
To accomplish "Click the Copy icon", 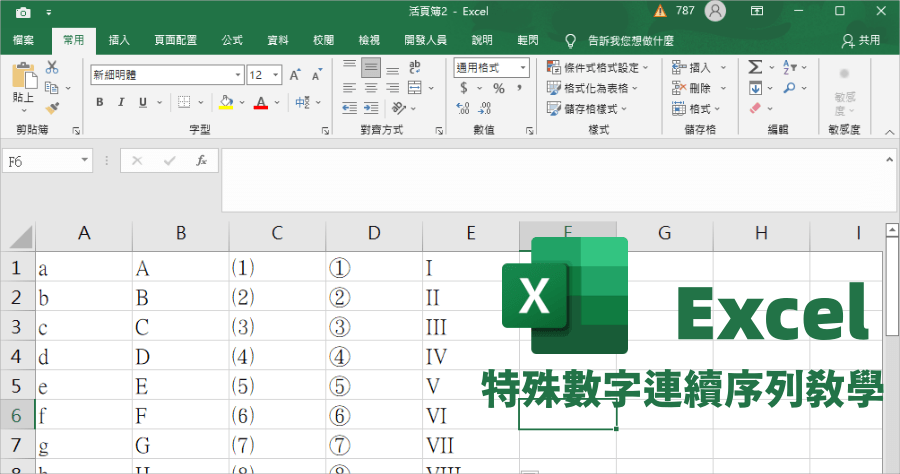I will coord(52,88).
